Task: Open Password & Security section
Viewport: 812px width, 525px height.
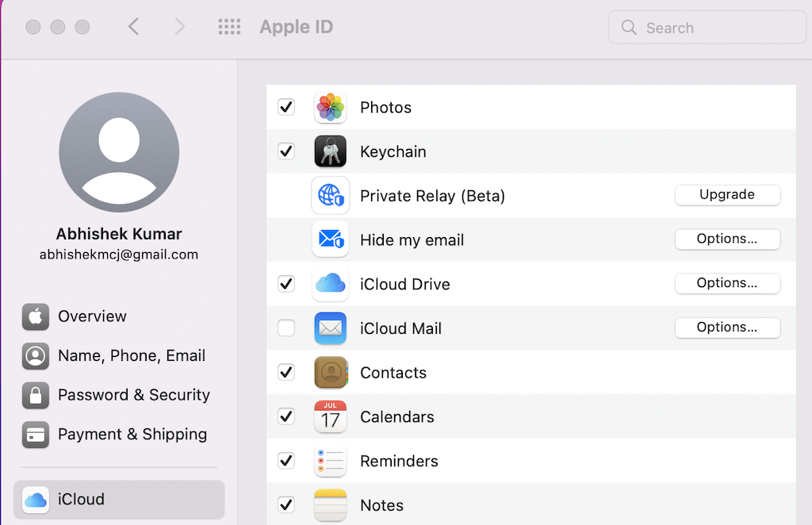Action: 119,395
